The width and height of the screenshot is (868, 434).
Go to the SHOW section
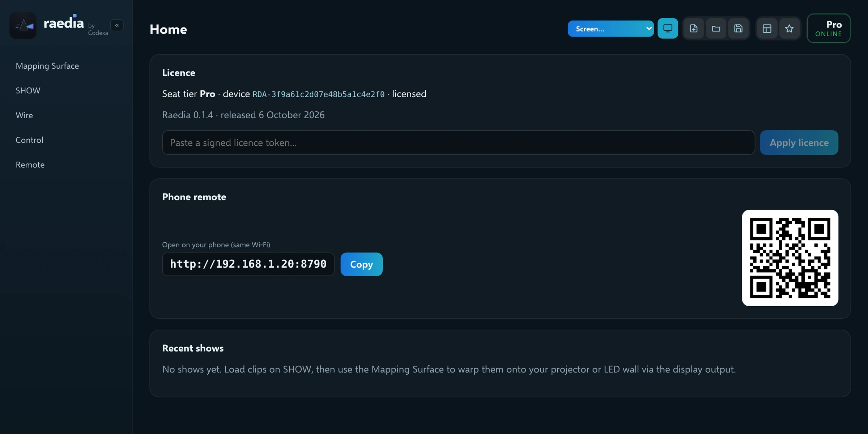click(28, 90)
